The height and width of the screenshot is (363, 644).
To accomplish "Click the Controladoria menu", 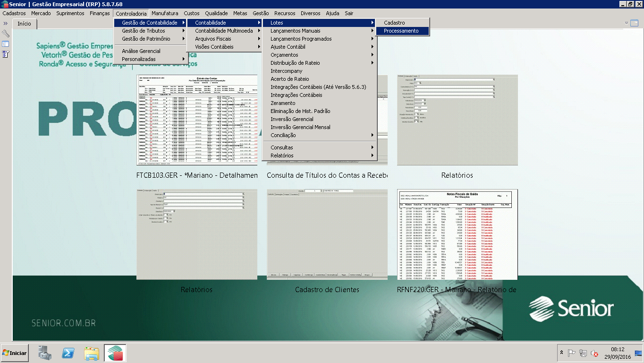I will click(131, 13).
